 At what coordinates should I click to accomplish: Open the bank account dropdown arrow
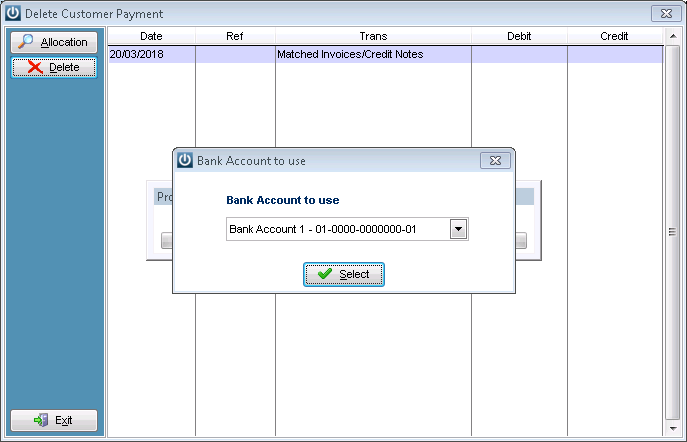click(458, 229)
